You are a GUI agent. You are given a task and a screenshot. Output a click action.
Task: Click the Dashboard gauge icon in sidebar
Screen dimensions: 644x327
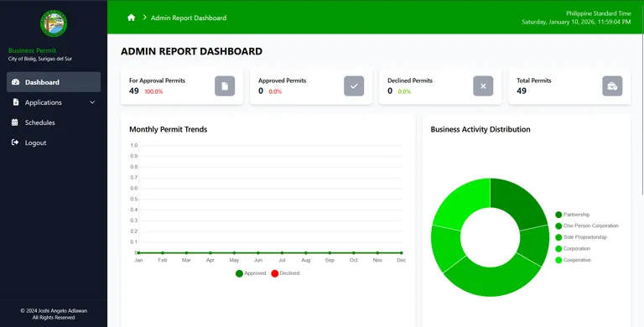(16, 82)
